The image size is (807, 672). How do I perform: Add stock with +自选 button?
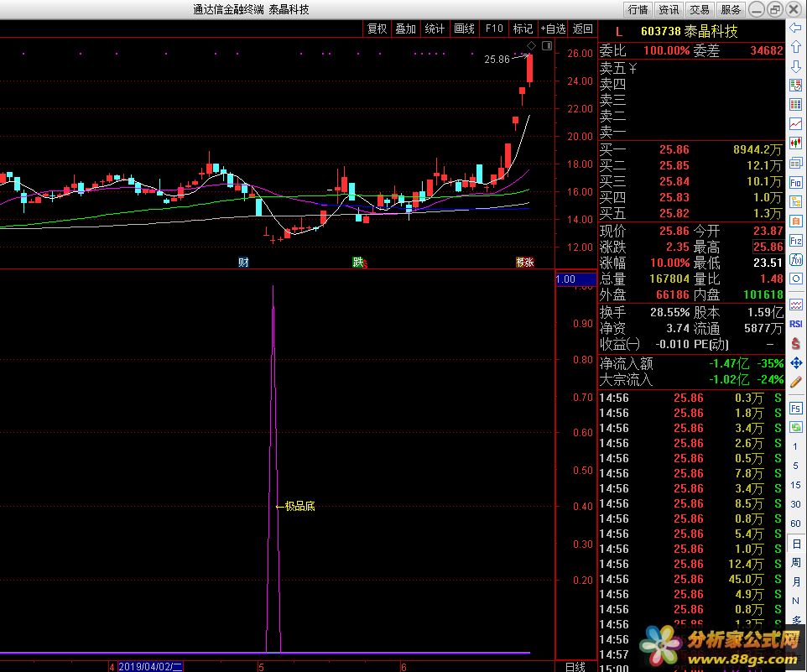click(x=554, y=29)
